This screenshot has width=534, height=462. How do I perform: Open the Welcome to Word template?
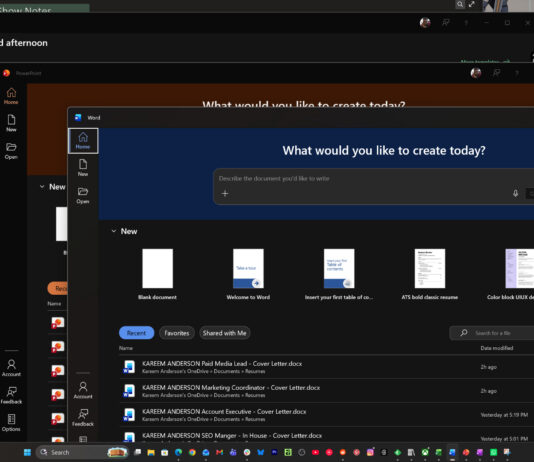pos(248,274)
